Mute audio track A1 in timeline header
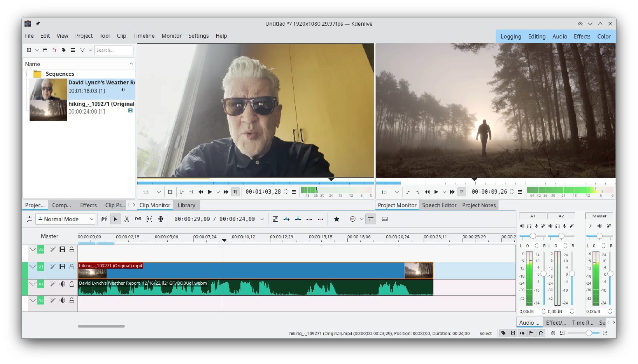This screenshot has width=638, height=364. [x=62, y=284]
